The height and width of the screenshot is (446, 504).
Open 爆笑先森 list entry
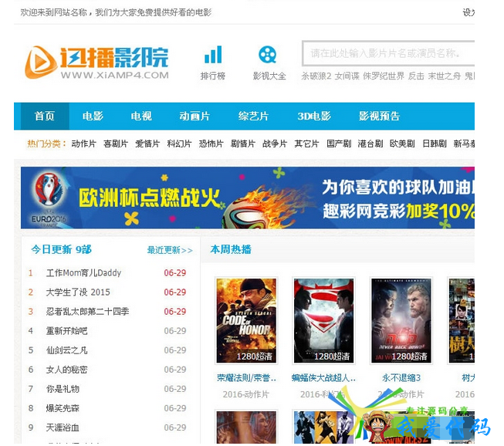(x=63, y=408)
